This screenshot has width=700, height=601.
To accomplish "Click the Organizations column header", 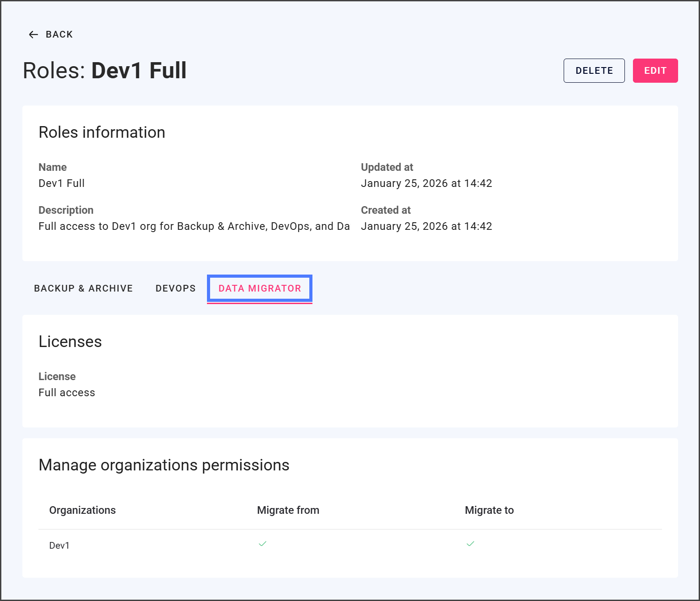I will (82, 510).
